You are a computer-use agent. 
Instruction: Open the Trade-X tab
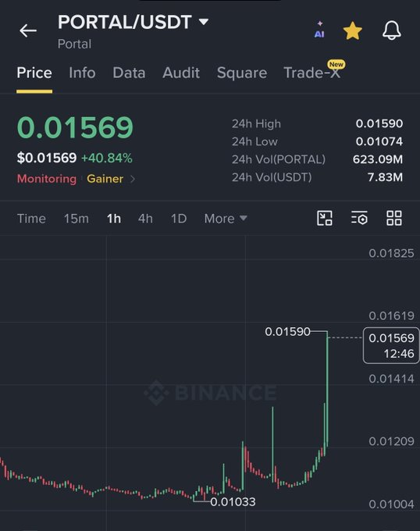(x=312, y=73)
